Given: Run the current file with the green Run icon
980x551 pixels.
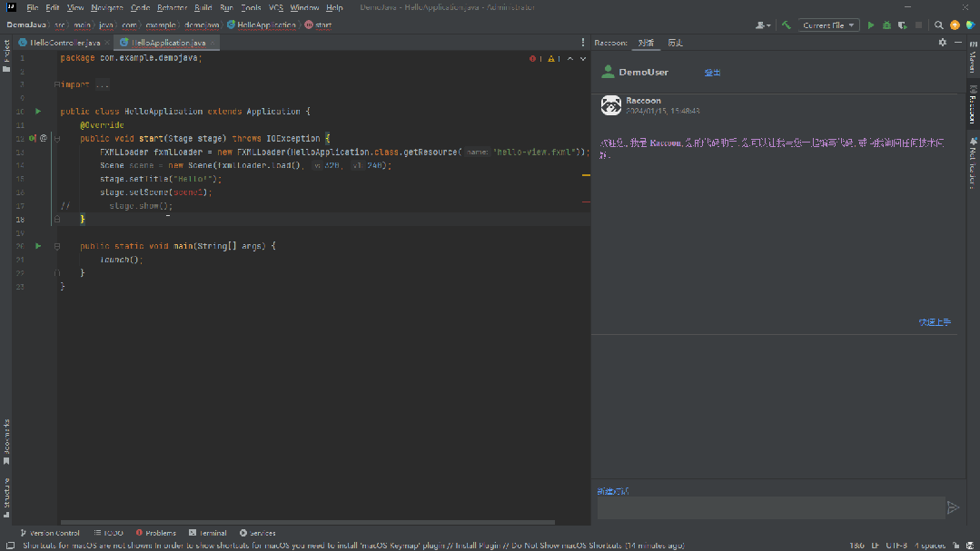Looking at the screenshot, I should [870, 25].
